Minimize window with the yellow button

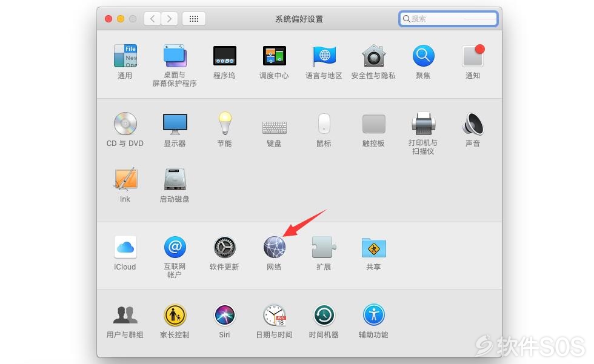(x=121, y=19)
